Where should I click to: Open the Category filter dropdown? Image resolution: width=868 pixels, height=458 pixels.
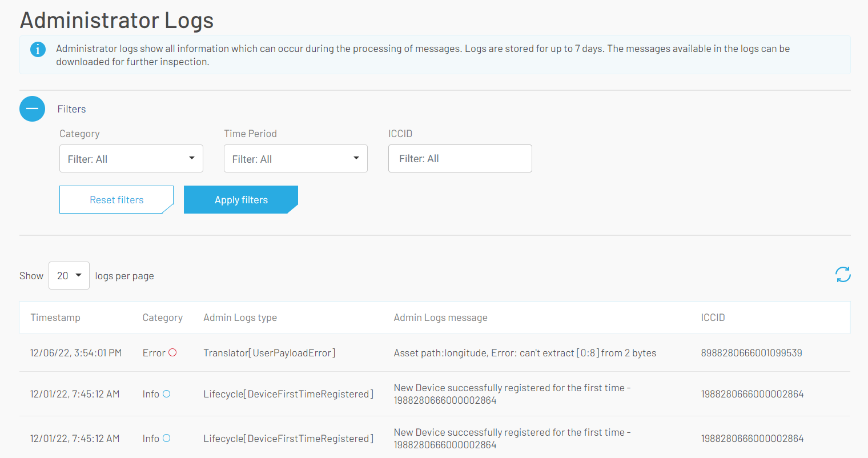131,159
